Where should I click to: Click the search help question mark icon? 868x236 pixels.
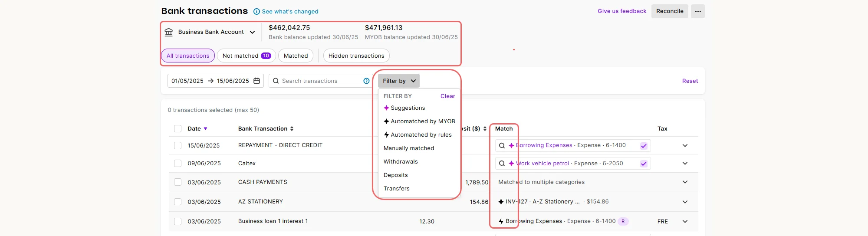click(366, 81)
